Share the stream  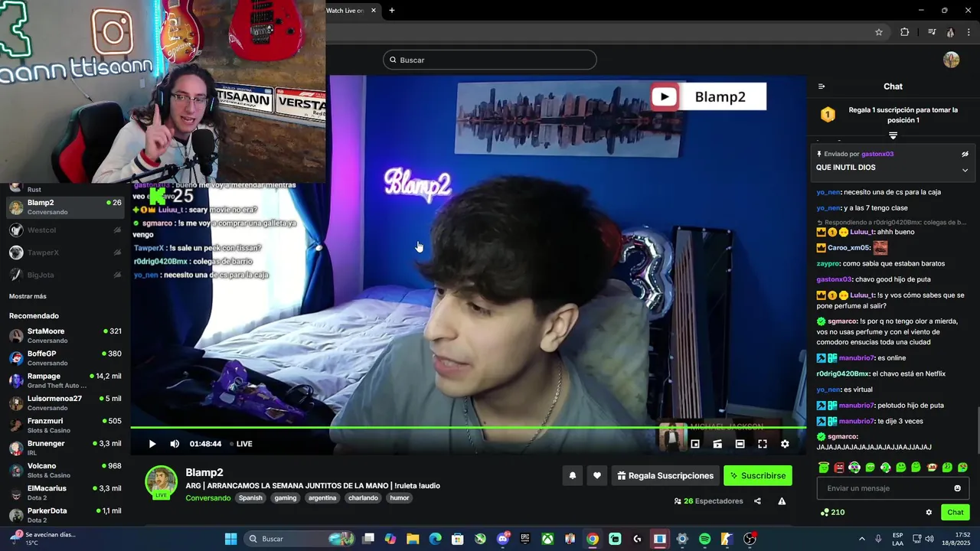757,501
